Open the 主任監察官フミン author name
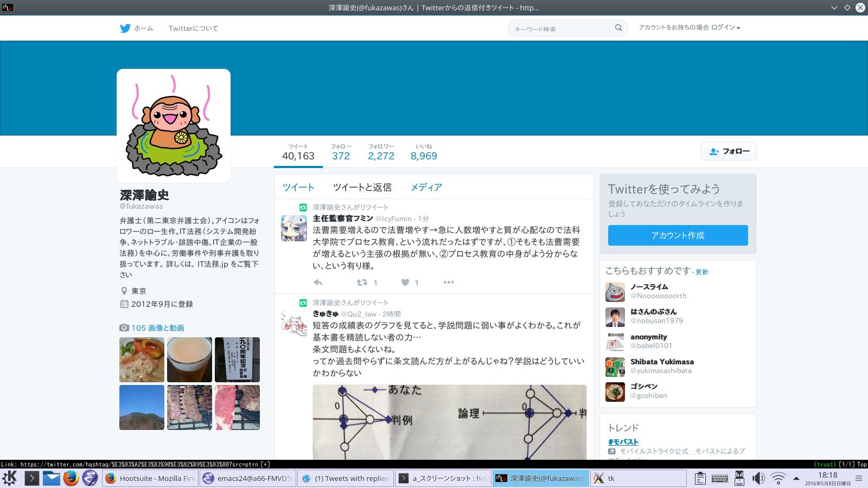This screenshot has width=868, height=488. (x=343, y=218)
